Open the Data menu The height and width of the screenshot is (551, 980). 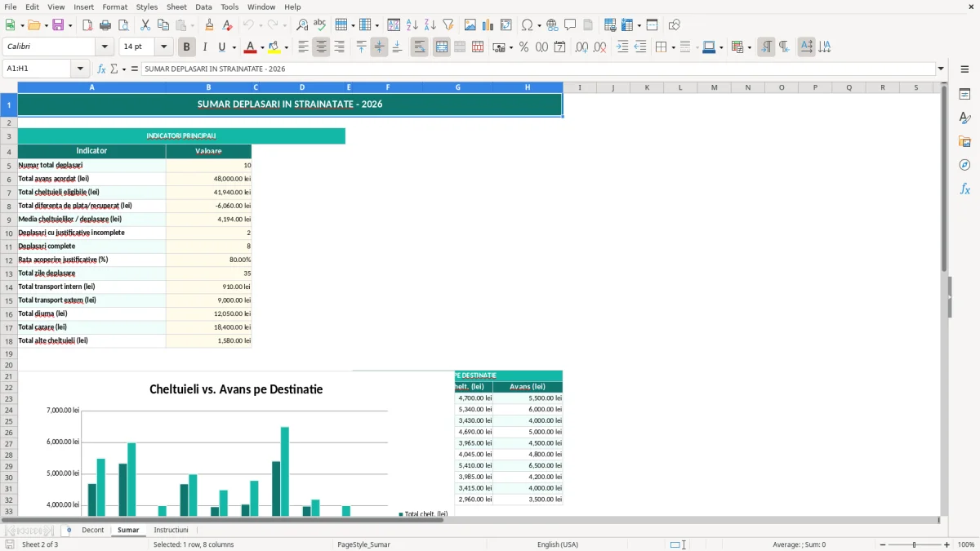pyautogui.click(x=203, y=7)
